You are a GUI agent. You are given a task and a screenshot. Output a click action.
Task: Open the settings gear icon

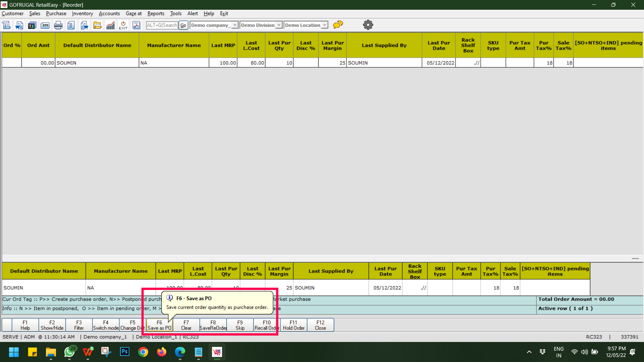[x=368, y=25]
